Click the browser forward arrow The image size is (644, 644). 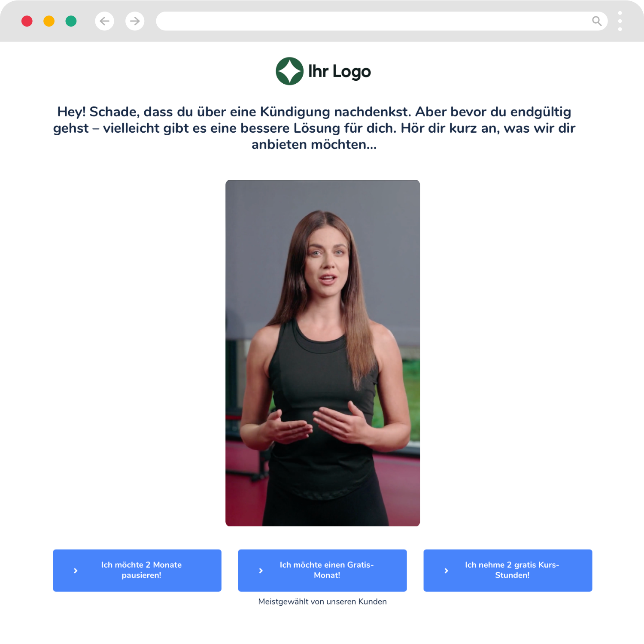(x=135, y=21)
